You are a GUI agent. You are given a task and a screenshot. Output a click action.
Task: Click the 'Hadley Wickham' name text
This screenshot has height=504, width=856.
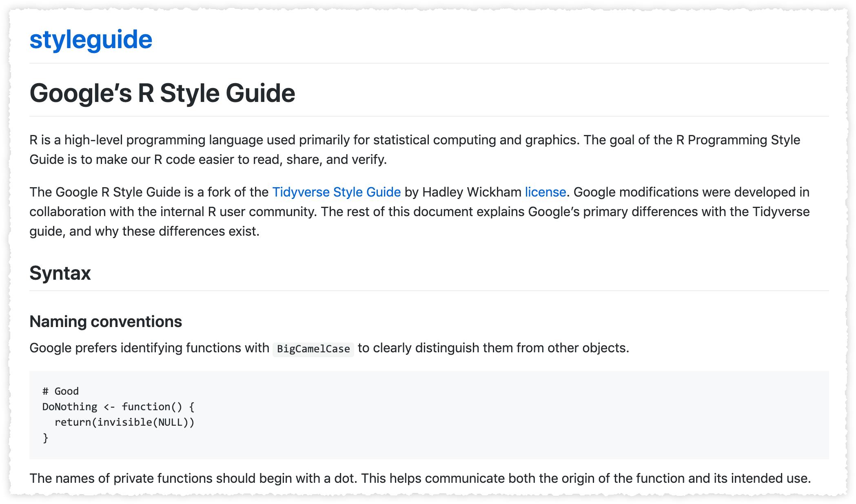click(x=472, y=192)
